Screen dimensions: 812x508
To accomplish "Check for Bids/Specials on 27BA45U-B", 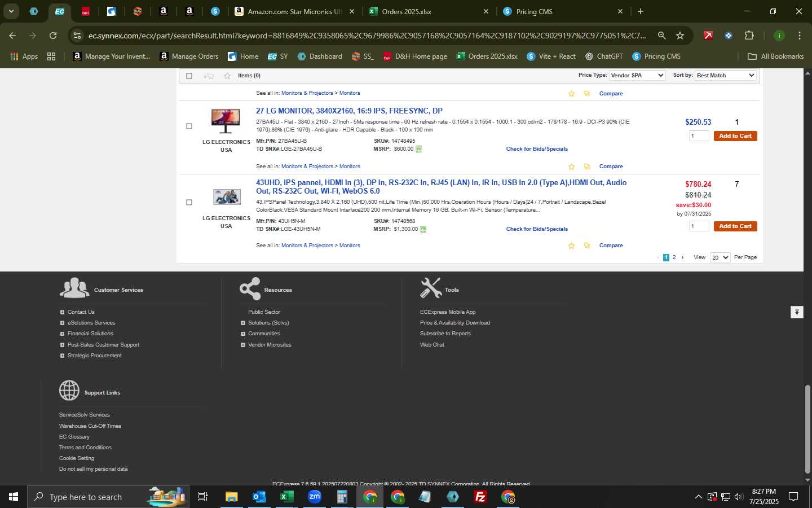I will (x=537, y=149).
